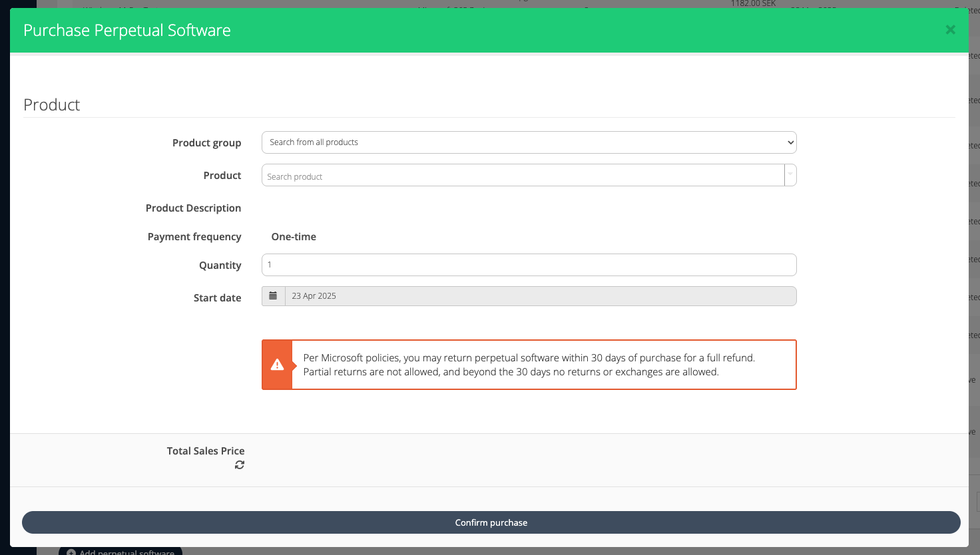The height and width of the screenshot is (555, 980).
Task: Click the Purchase Perpetual Software title
Action: point(127,31)
